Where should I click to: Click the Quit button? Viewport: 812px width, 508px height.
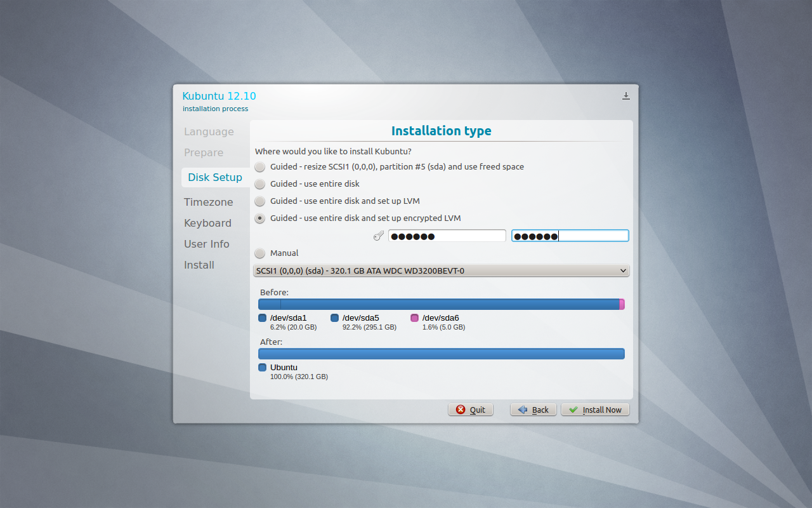pos(471,410)
